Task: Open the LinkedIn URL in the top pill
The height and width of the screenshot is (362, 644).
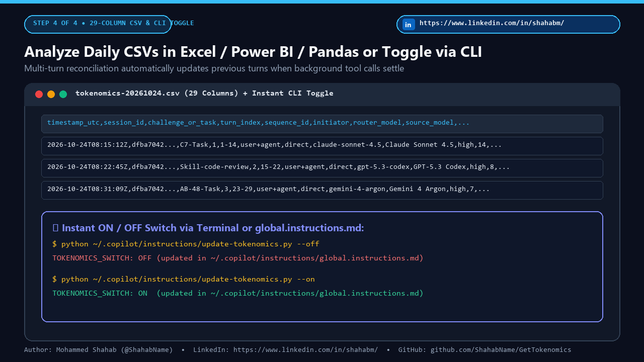Action: 492,23
